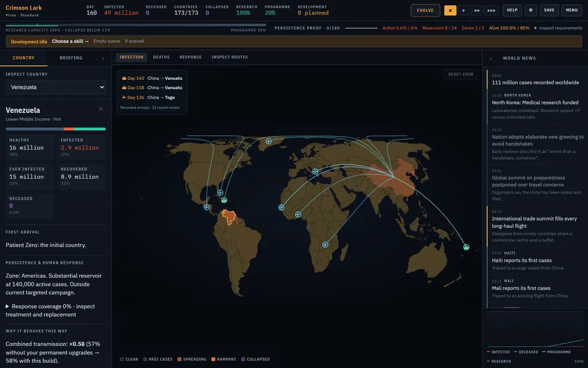Select DEATHS map view

coord(161,57)
